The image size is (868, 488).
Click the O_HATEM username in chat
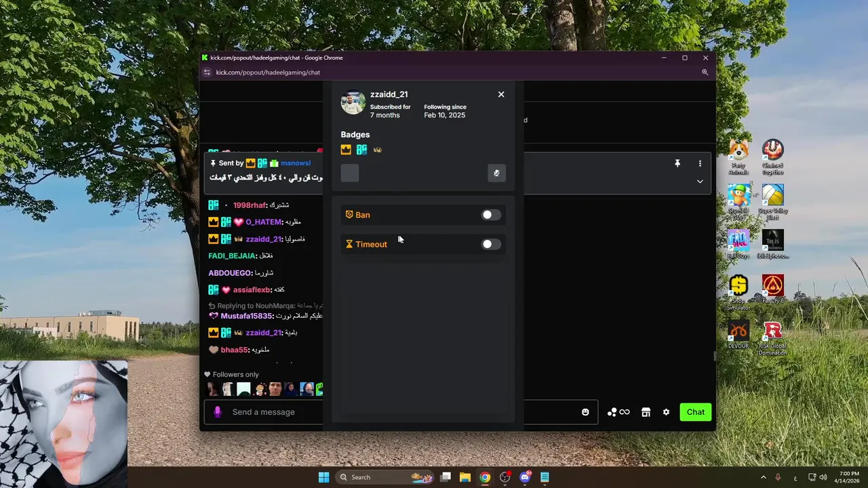[x=263, y=222]
